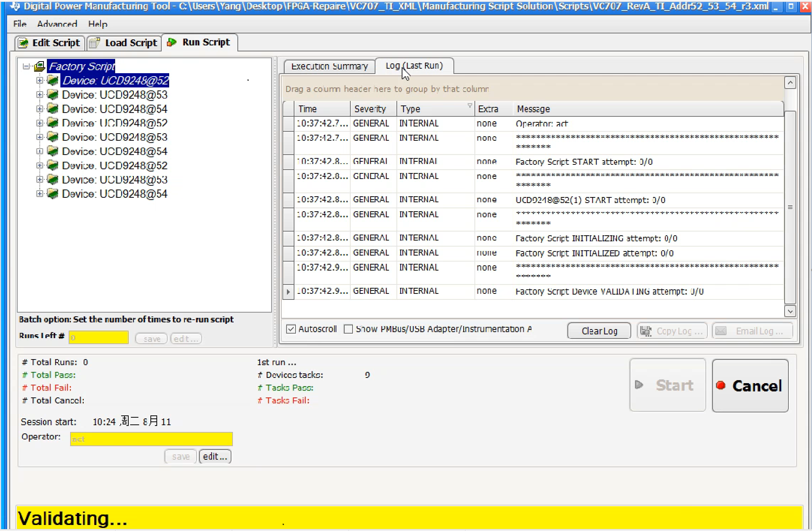Select the Log (Last Run) tab

[414, 66]
